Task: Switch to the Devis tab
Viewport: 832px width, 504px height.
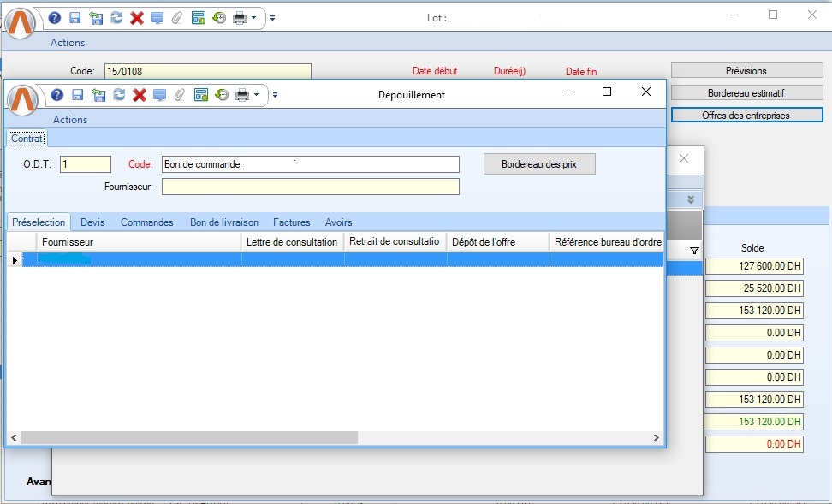Action: click(x=92, y=222)
